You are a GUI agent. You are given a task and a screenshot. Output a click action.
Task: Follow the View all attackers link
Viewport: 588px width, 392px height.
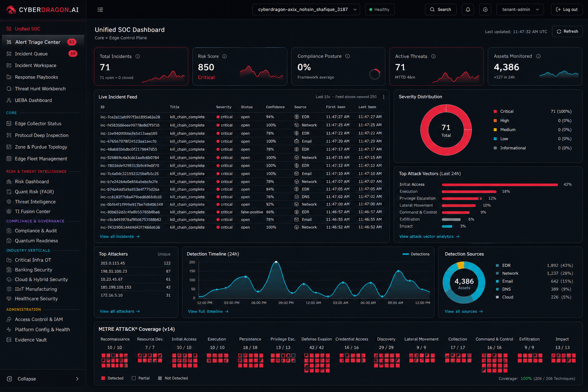click(x=120, y=312)
